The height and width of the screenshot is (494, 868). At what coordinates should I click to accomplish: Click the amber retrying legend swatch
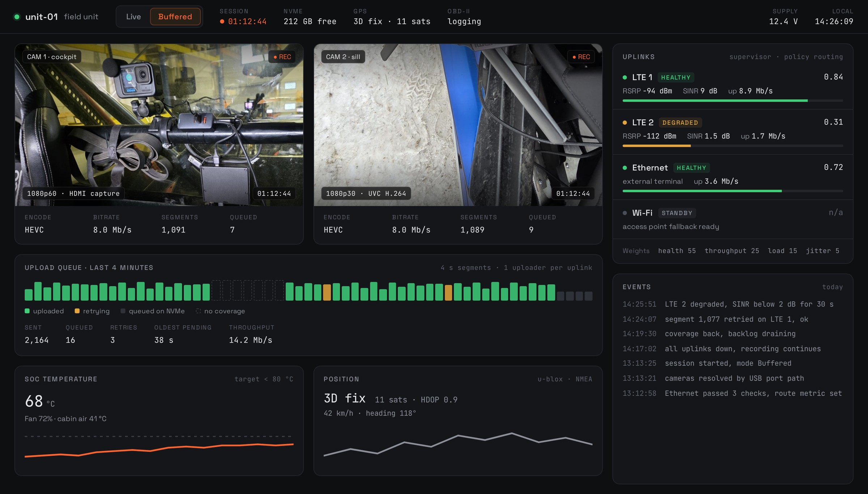[77, 311]
